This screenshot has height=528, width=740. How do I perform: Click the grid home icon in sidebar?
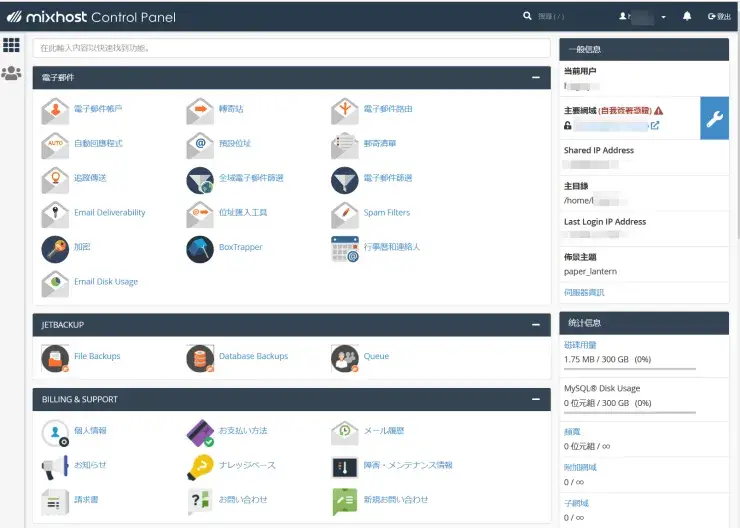pos(11,45)
